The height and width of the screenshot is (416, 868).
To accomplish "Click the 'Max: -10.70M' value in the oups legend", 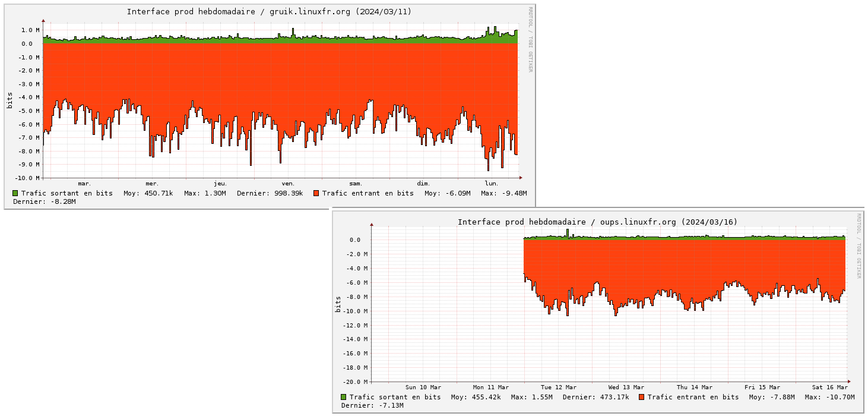I will point(829,397).
